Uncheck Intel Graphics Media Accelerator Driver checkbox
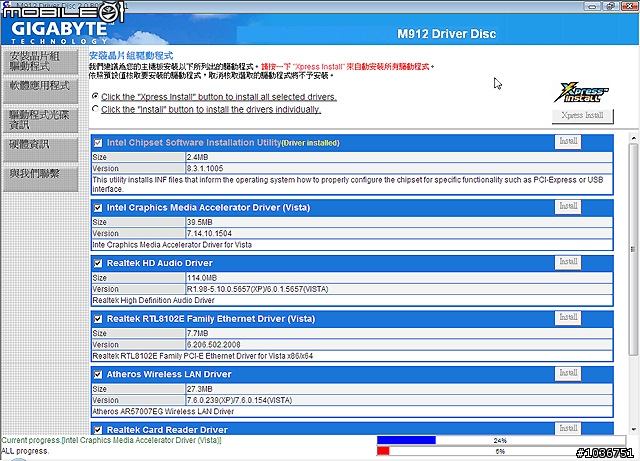 click(x=98, y=207)
